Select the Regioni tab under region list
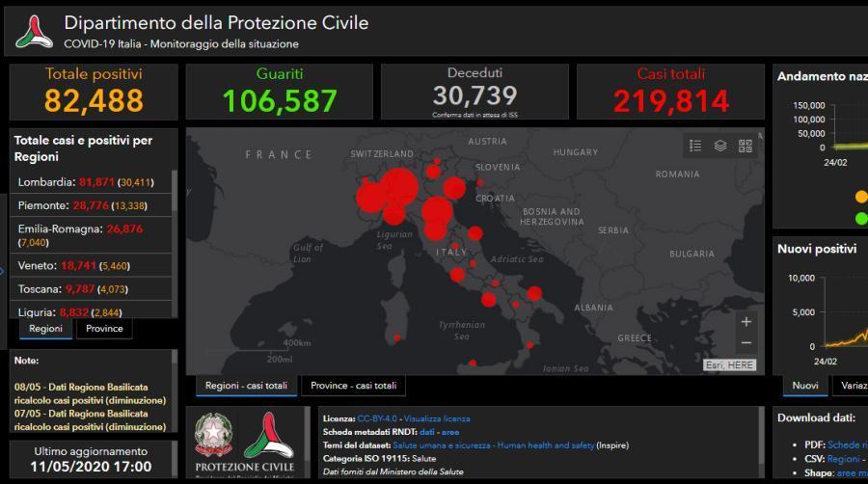Viewport: 868px width, 484px height. [x=45, y=329]
